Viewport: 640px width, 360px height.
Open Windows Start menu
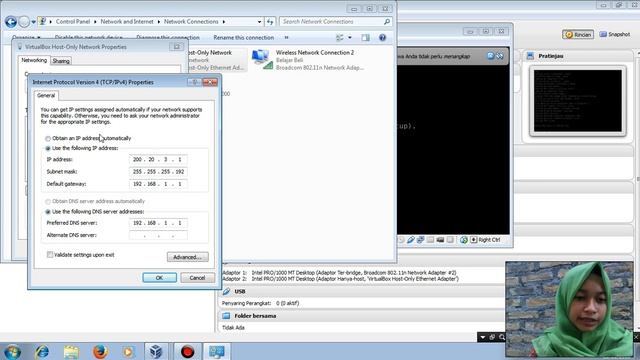point(12,351)
